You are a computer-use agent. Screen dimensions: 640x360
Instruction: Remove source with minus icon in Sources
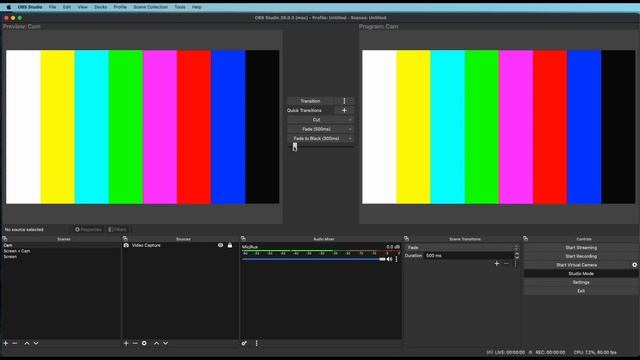pyautogui.click(x=135, y=343)
